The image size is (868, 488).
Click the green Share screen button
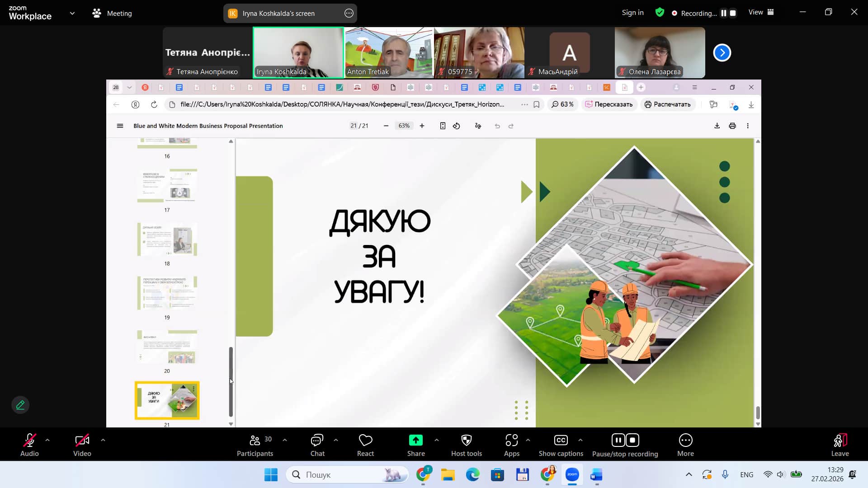[415, 440]
